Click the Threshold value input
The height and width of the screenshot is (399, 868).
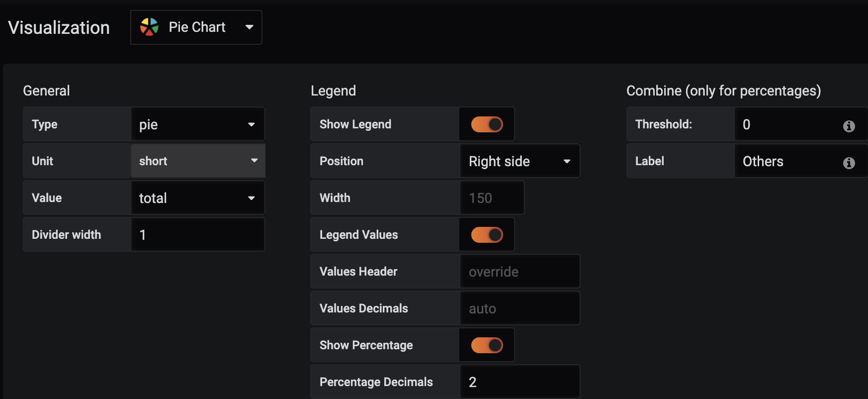pos(801,124)
